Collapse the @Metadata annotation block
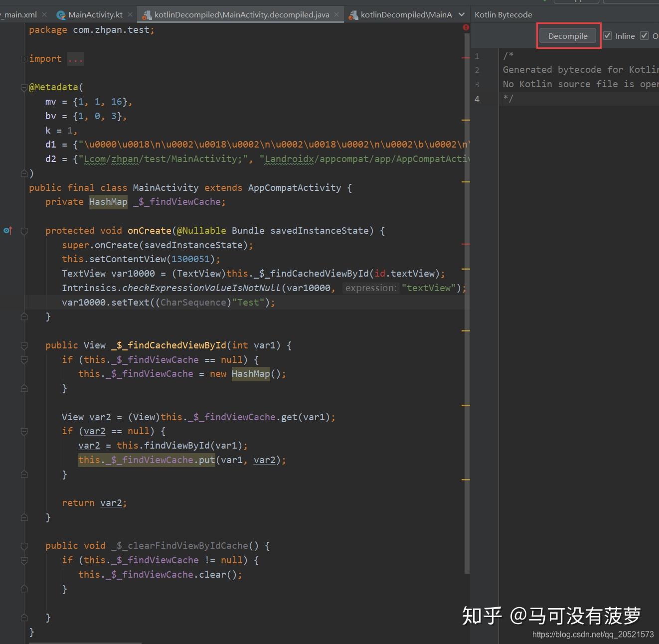 (x=24, y=88)
